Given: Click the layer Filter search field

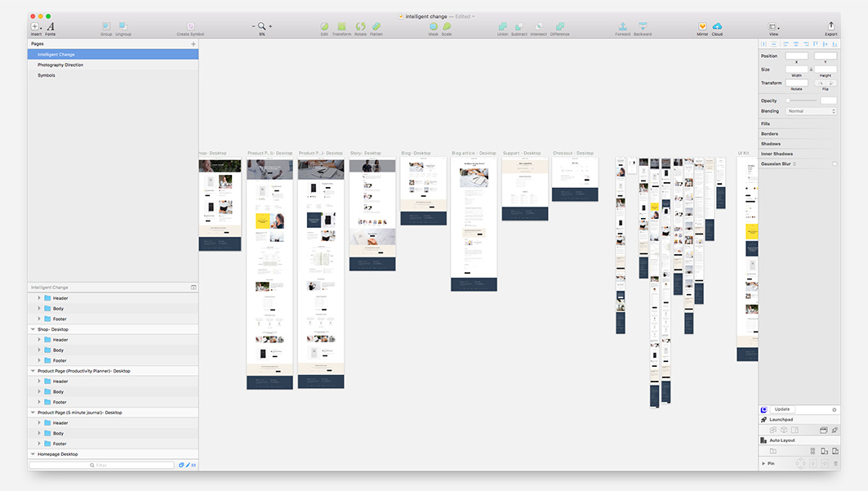Looking at the screenshot, I should click(102, 465).
